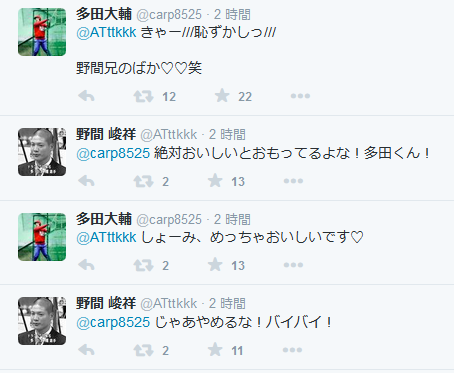
Task: Retweet the 絶対おいしいとおもってるよな tweet
Action: [143, 181]
